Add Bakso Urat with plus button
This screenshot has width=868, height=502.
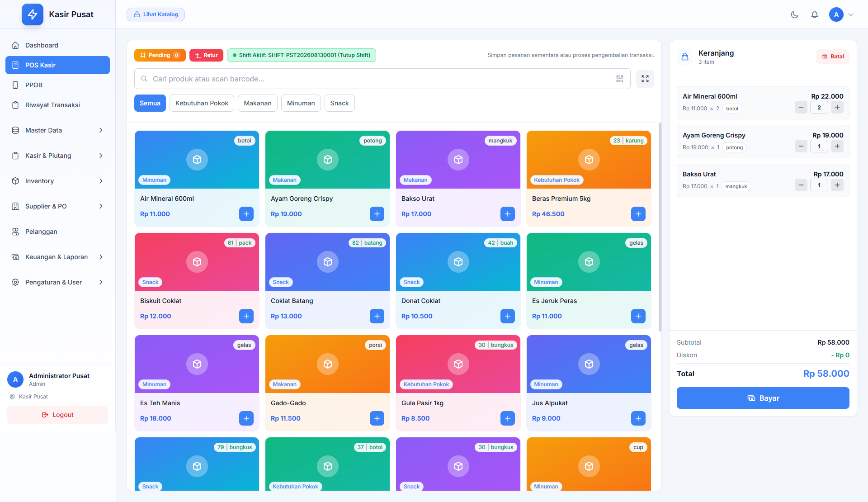[x=508, y=214]
